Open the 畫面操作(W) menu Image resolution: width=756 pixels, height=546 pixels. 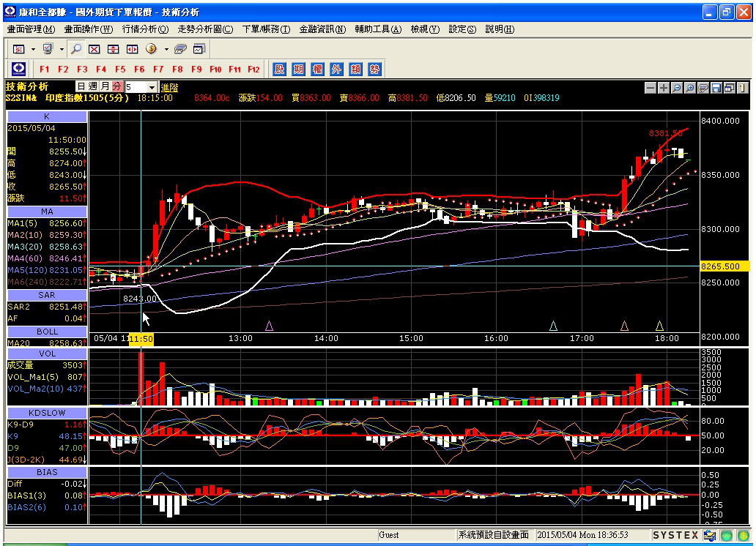[x=89, y=29]
